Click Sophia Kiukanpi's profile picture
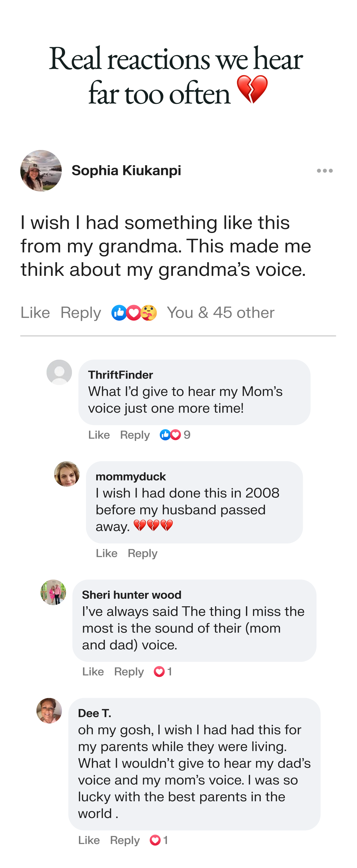Screen dimensions: 357x868 tap(41, 171)
